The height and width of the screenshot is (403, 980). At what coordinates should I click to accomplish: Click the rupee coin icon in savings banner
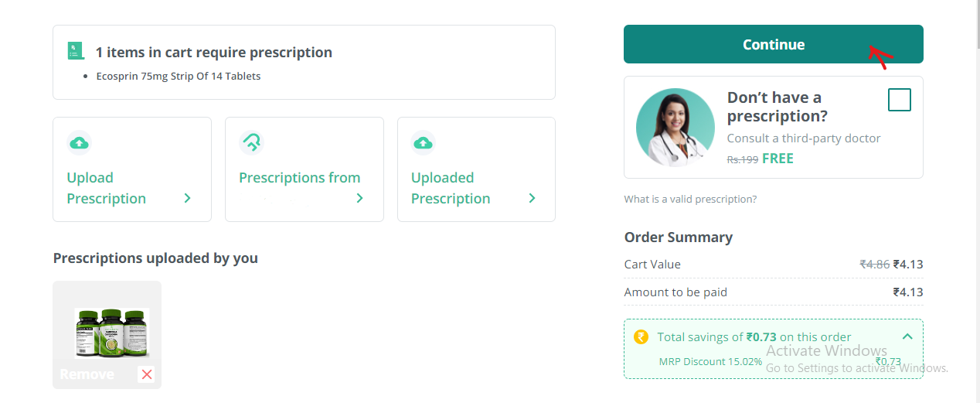coord(641,336)
